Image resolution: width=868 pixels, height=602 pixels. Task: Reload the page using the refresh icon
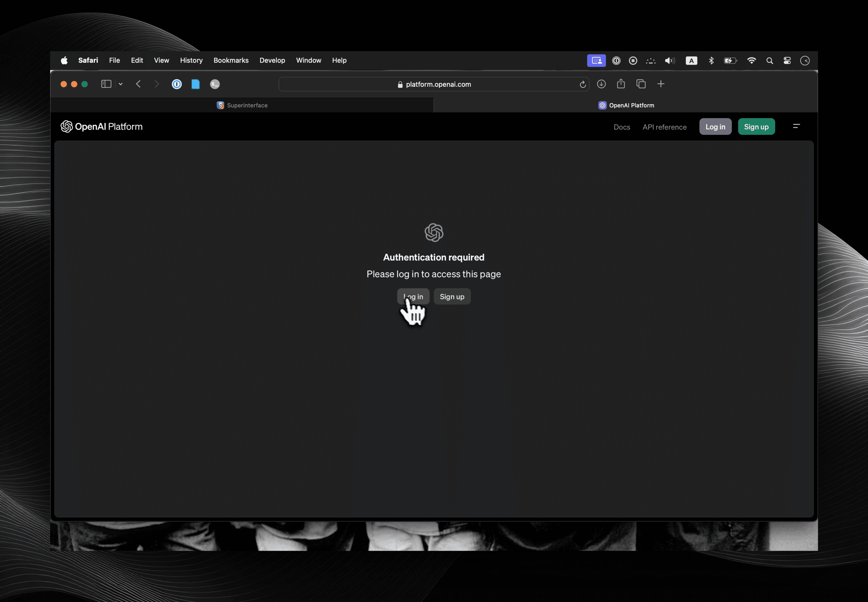[582, 84]
